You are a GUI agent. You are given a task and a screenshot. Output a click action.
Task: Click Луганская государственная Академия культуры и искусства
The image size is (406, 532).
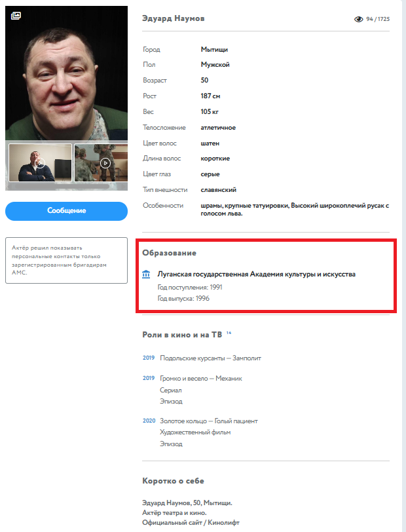(x=257, y=274)
